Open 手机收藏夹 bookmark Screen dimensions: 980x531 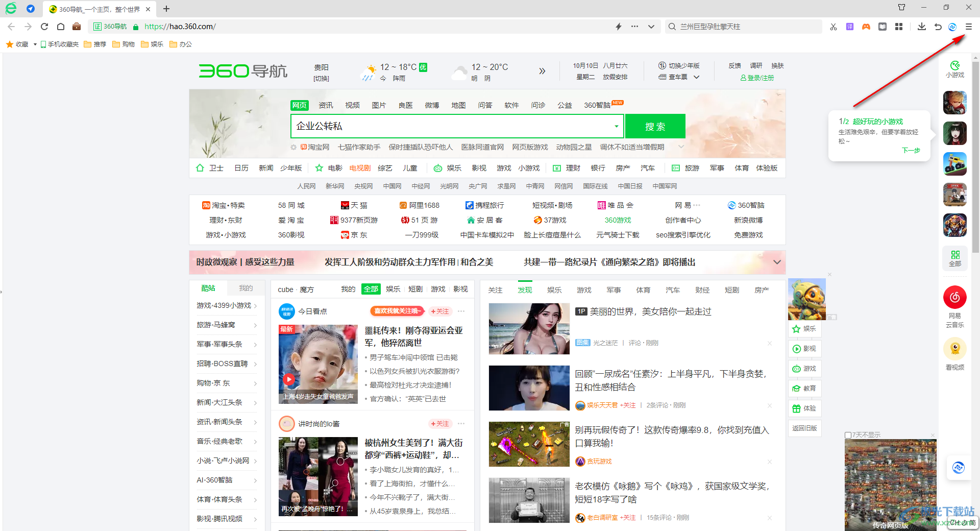coord(60,44)
